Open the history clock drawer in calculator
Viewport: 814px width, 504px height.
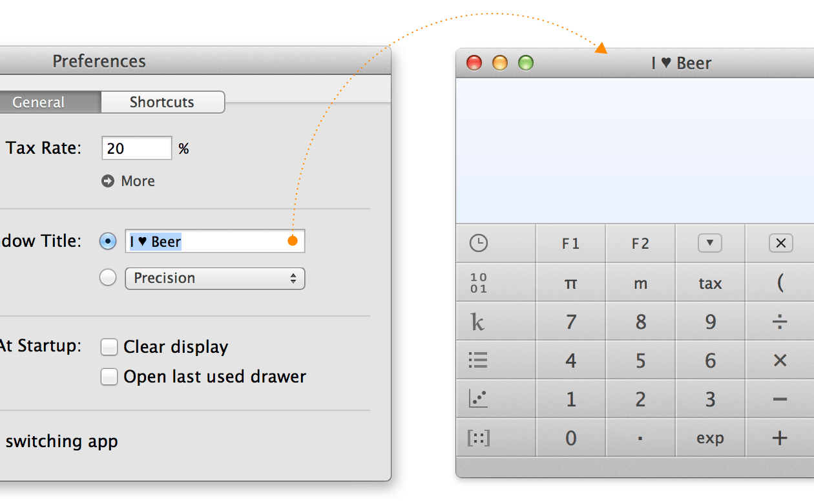point(479,244)
